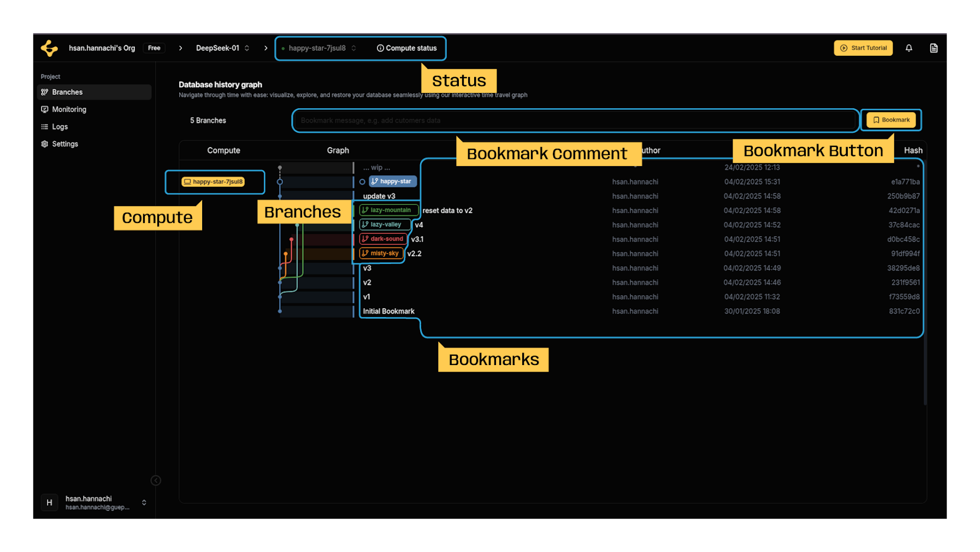Click the 'Database history graph' heading
The image size is (980, 552).
click(220, 84)
